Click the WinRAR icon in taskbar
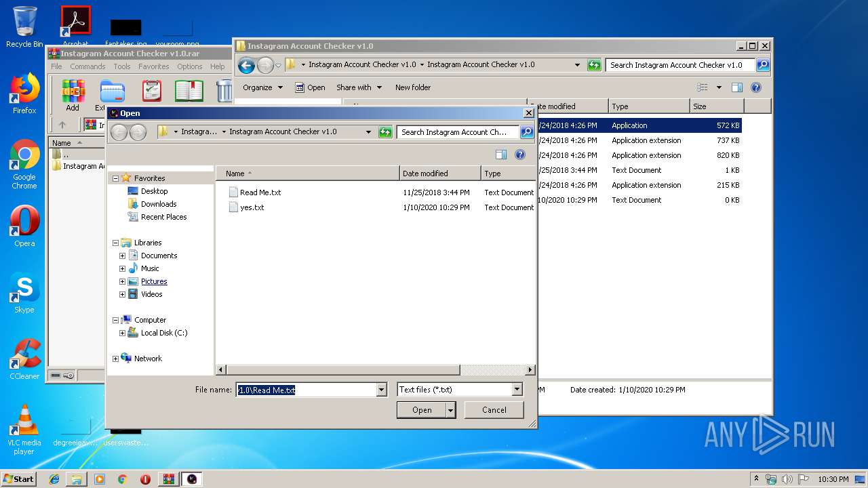Screen dimensions: 868x488 [x=168, y=479]
